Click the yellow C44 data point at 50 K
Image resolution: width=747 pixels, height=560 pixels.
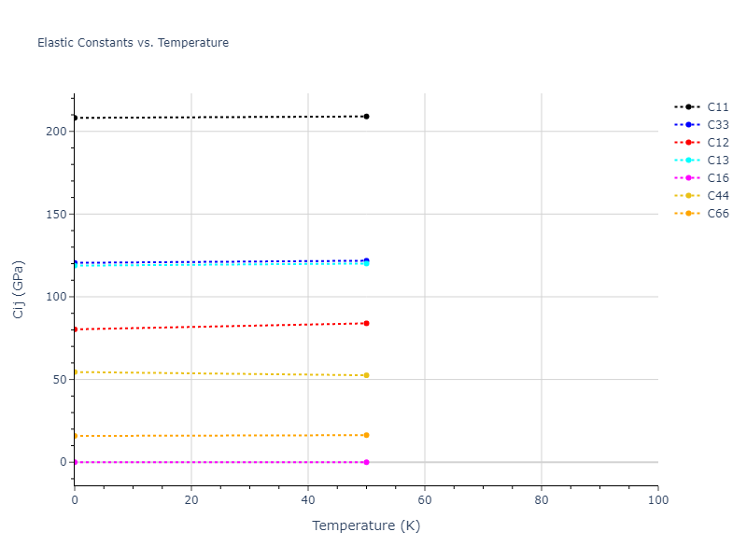366,375
